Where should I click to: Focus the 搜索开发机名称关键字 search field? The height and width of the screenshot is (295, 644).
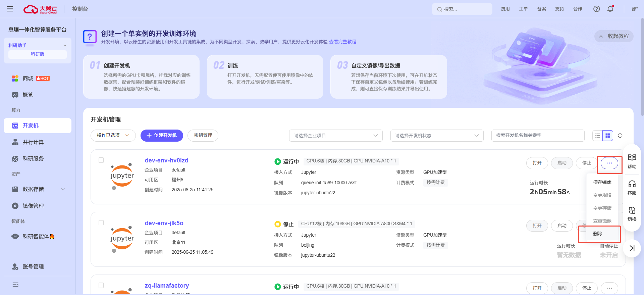click(538, 136)
